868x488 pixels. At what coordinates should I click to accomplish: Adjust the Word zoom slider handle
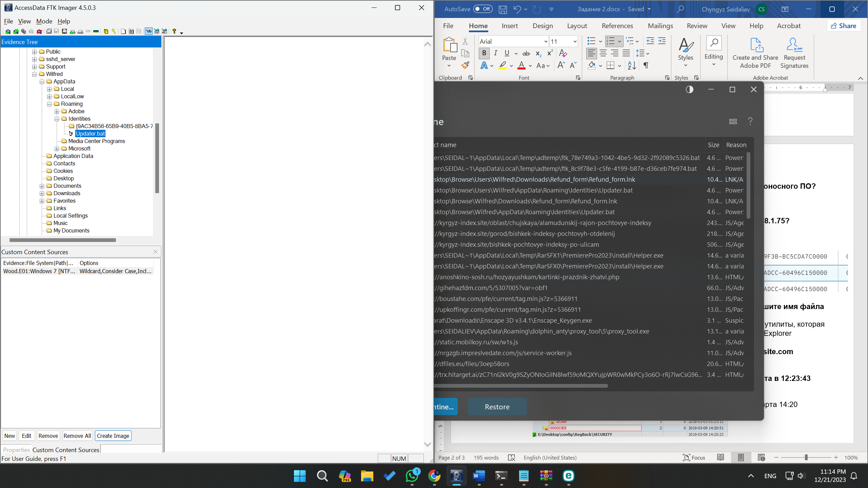click(x=806, y=457)
